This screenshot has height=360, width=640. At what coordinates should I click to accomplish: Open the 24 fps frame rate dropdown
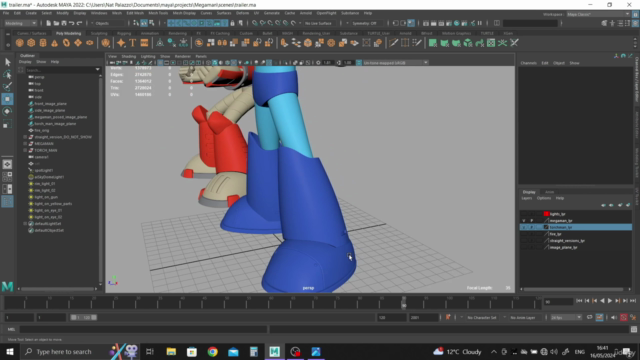(566, 317)
